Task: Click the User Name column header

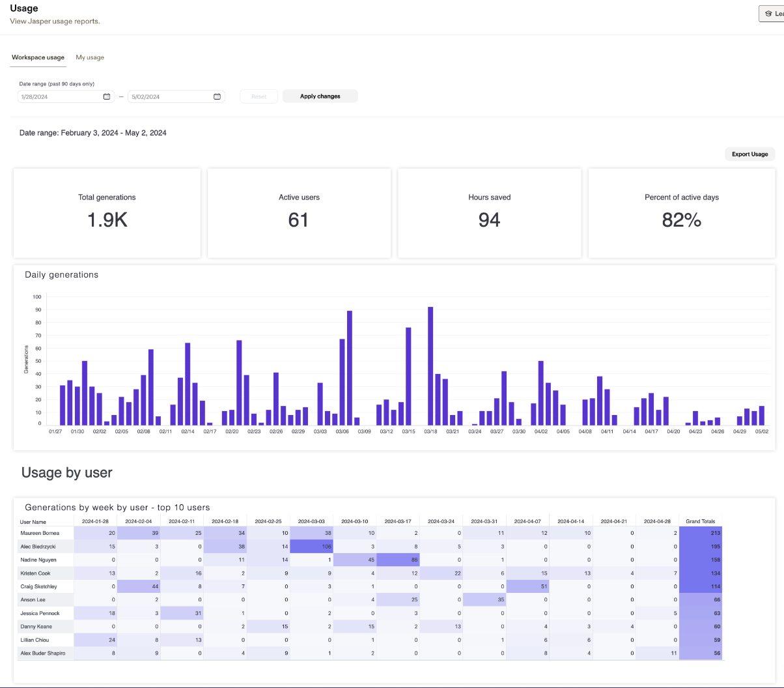Action: pyautogui.click(x=33, y=521)
